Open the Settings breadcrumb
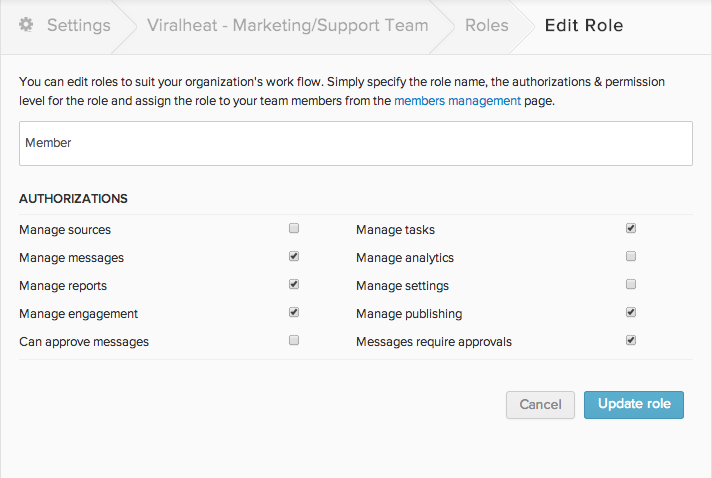The image size is (712, 478). tap(80, 25)
